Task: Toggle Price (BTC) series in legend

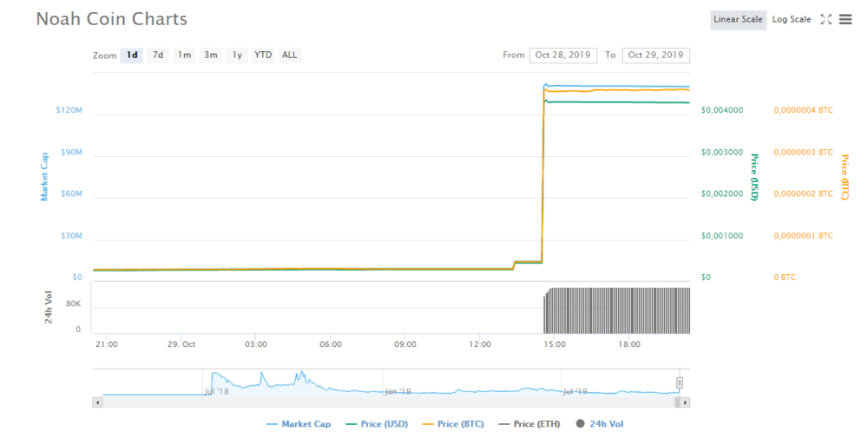Action: [x=453, y=424]
